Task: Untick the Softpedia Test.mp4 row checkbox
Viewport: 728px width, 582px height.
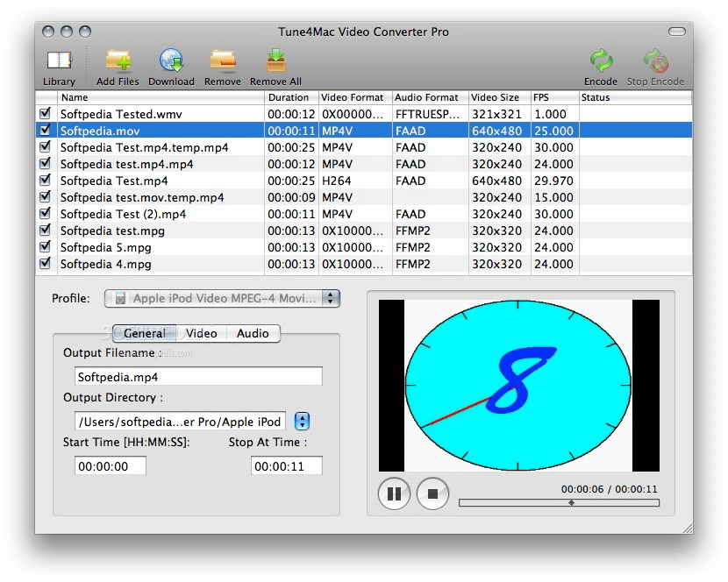Action: coord(46,181)
